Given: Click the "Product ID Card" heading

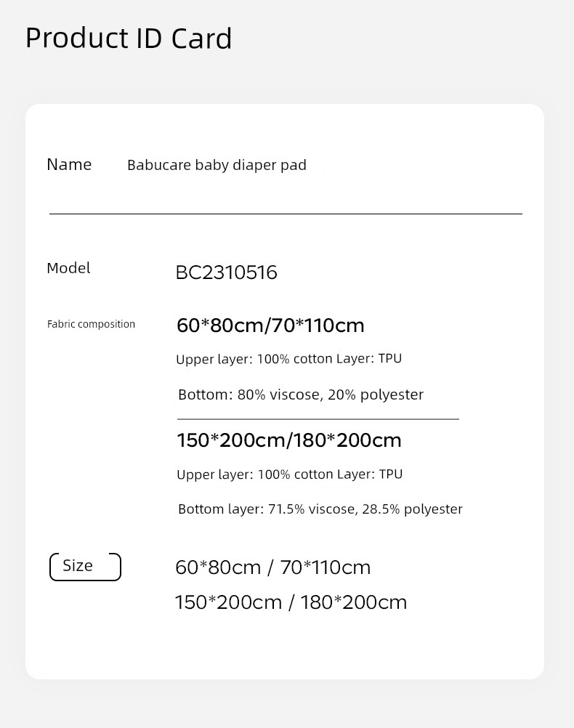Looking at the screenshot, I should pyautogui.click(x=129, y=39).
